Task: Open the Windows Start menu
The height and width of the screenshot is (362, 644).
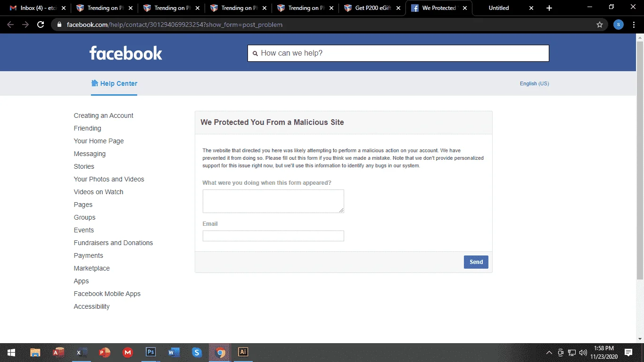Action: [x=11, y=352]
